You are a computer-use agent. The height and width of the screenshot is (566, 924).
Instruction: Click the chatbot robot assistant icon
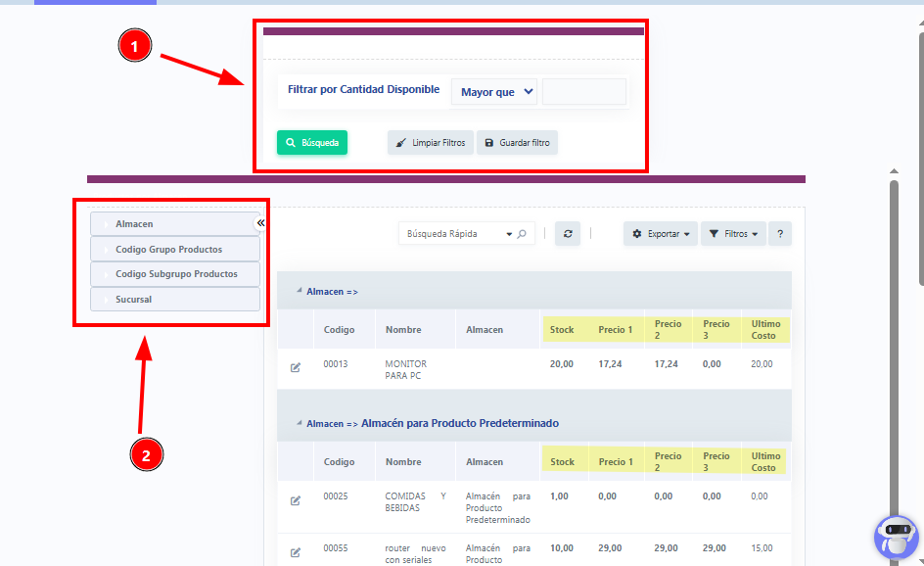click(895, 536)
